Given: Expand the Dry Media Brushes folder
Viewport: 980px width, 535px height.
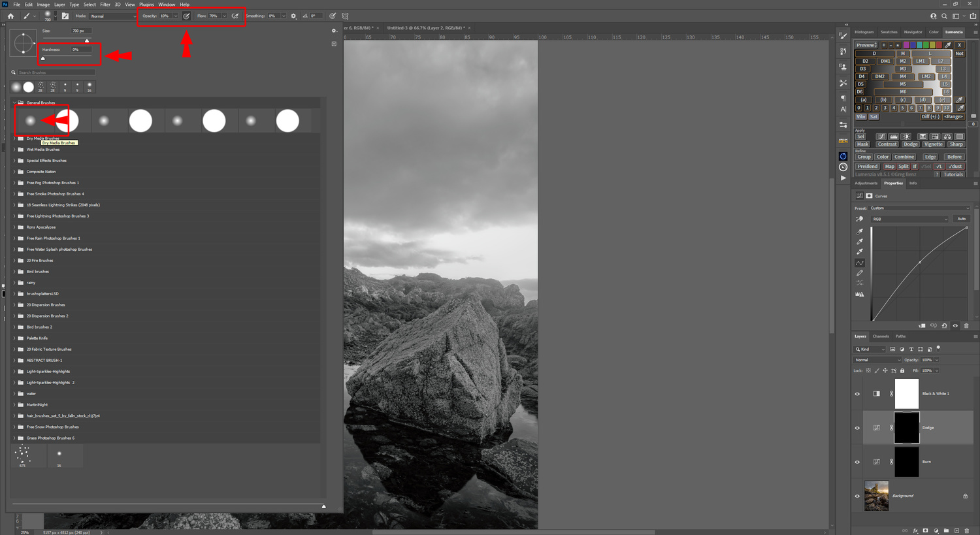Looking at the screenshot, I should pyautogui.click(x=14, y=138).
